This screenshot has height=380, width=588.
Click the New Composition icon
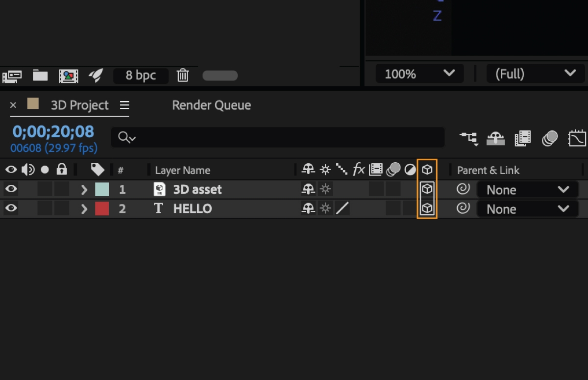point(68,76)
